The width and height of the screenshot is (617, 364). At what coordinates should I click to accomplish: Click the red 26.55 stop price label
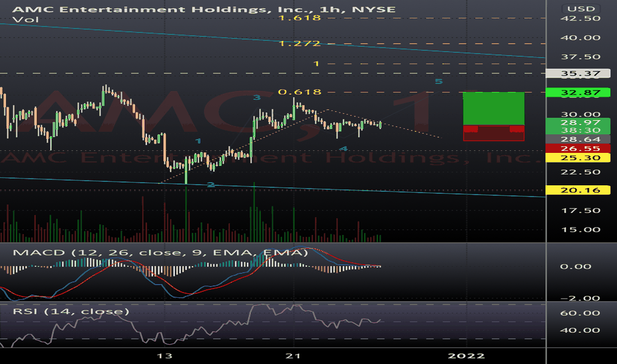(x=578, y=148)
